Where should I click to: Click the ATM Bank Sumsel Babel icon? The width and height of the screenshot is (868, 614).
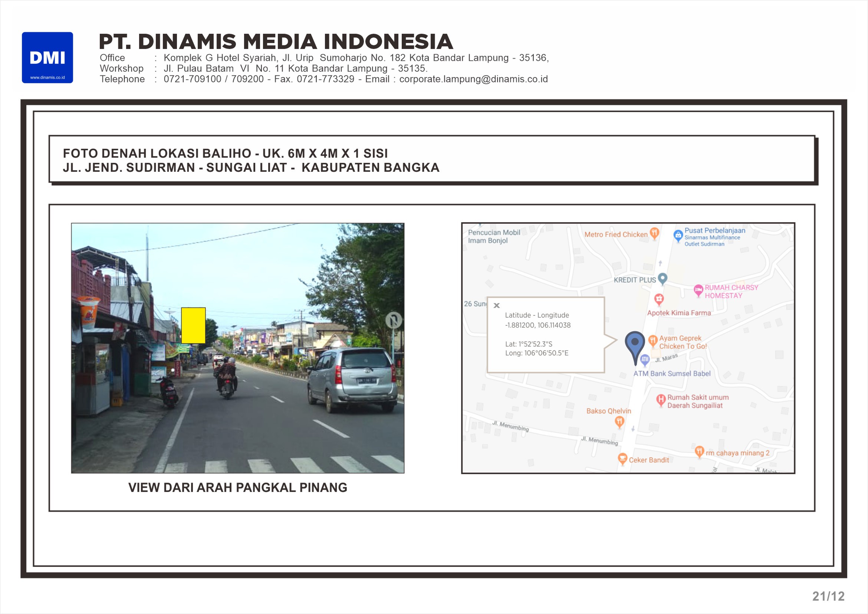[645, 359]
